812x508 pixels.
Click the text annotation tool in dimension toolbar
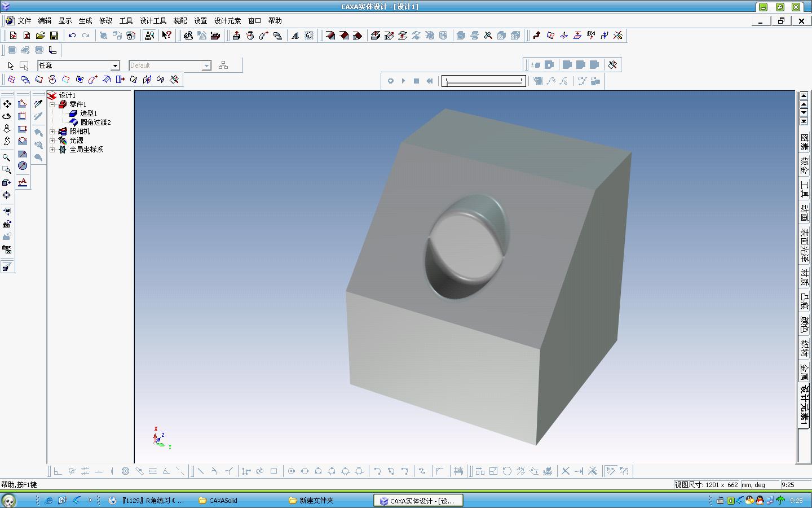[x=23, y=182]
